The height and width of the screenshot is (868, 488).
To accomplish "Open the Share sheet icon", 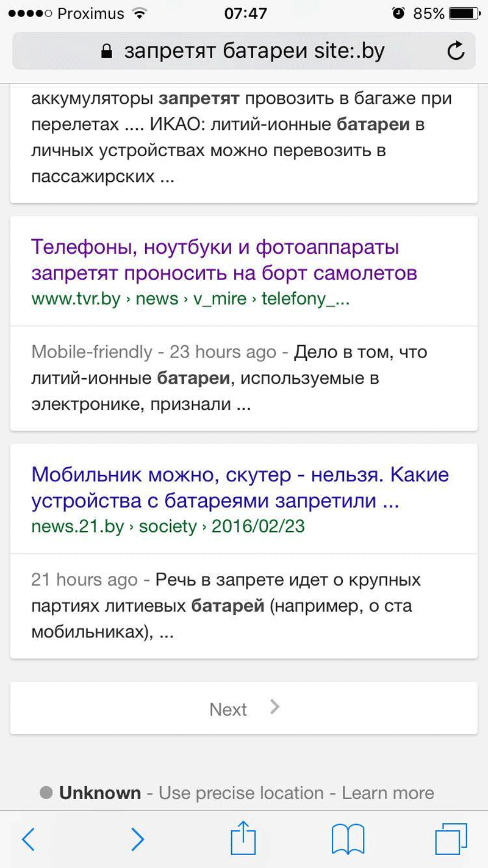I will tap(243, 838).
